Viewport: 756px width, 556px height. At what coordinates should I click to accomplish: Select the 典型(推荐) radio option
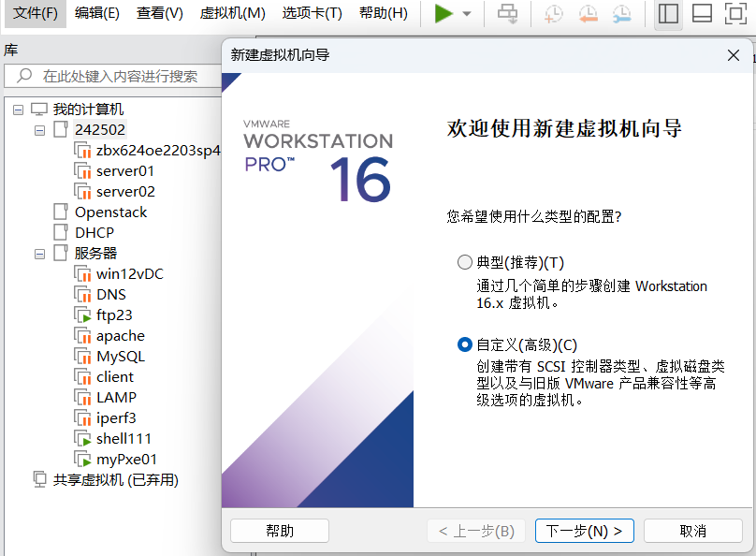(465, 262)
